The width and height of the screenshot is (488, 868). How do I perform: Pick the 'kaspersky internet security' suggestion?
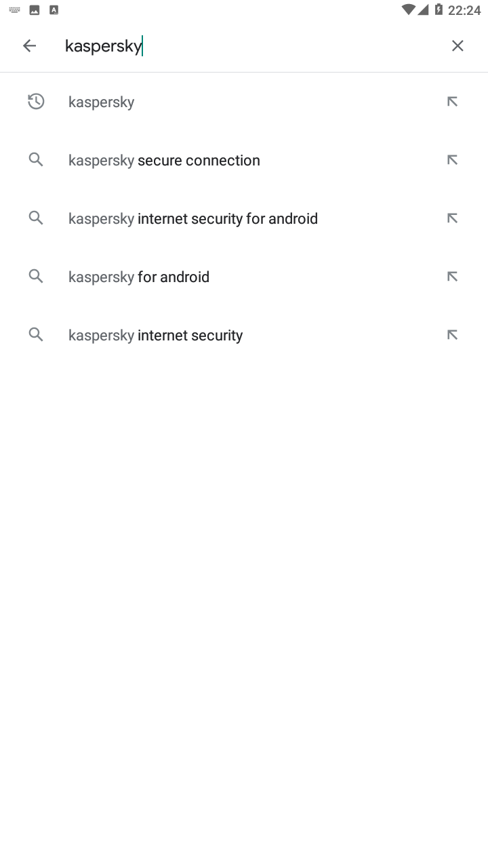point(156,335)
